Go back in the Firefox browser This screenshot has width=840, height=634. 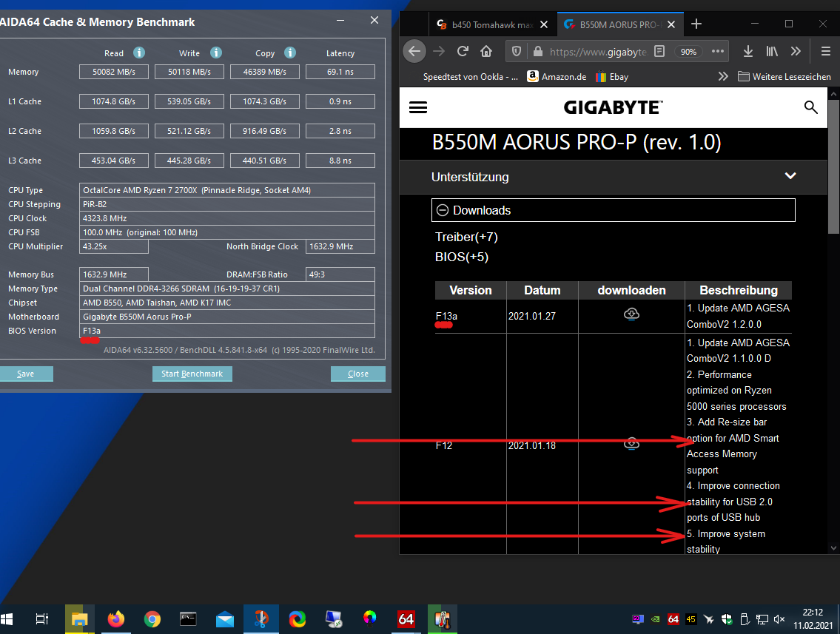coord(414,51)
